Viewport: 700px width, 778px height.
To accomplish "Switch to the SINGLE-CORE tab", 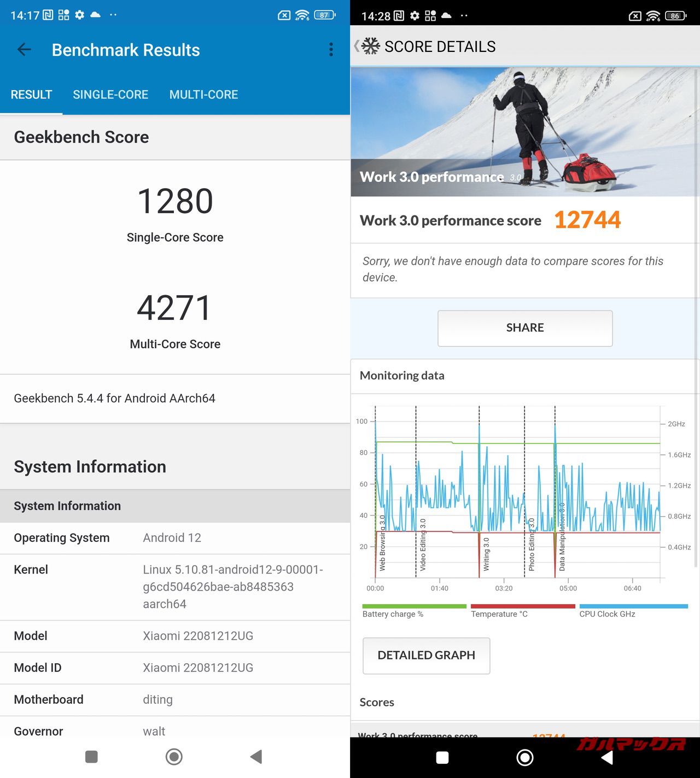I will pyautogui.click(x=110, y=95).
